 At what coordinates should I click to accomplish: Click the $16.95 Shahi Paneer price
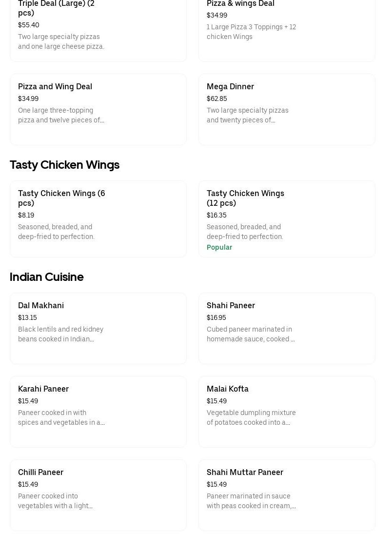pyautogui.click(x=216, y=317)
